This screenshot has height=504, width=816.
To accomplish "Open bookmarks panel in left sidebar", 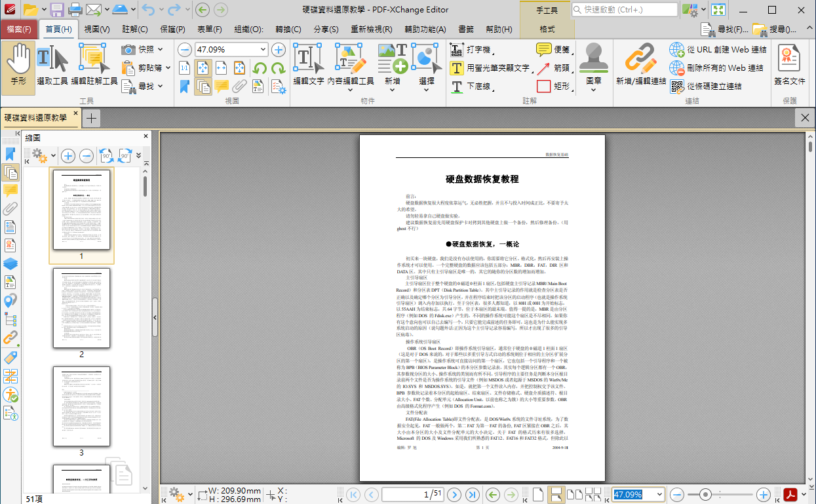I will click(x=10, y=154).
